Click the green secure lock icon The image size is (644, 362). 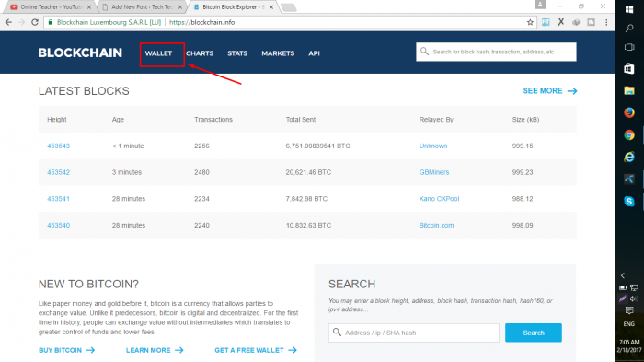51,22
